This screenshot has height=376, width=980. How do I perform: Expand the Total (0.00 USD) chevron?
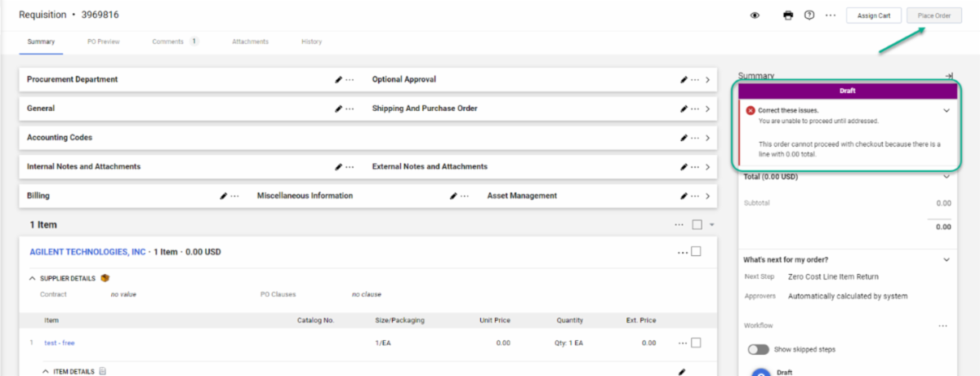tap(947, 176)
